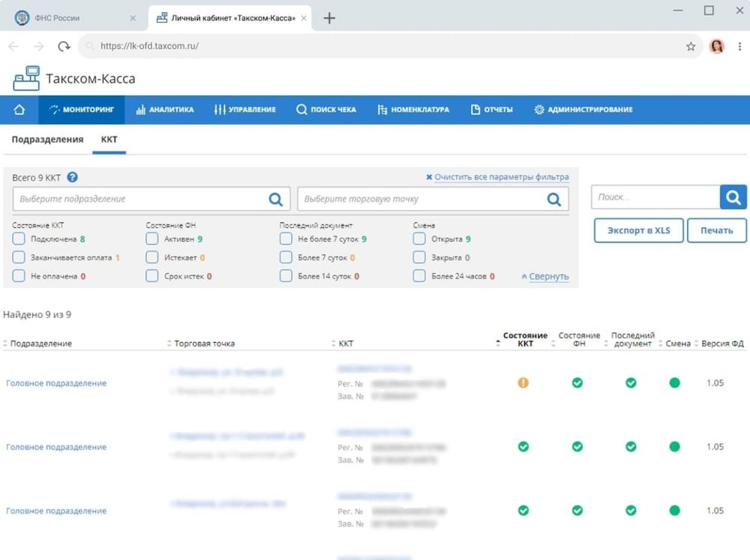Viewport: 750px width, 560px height.
Task: Check the Более 24 часов checkbox
Action: [419, 276]
